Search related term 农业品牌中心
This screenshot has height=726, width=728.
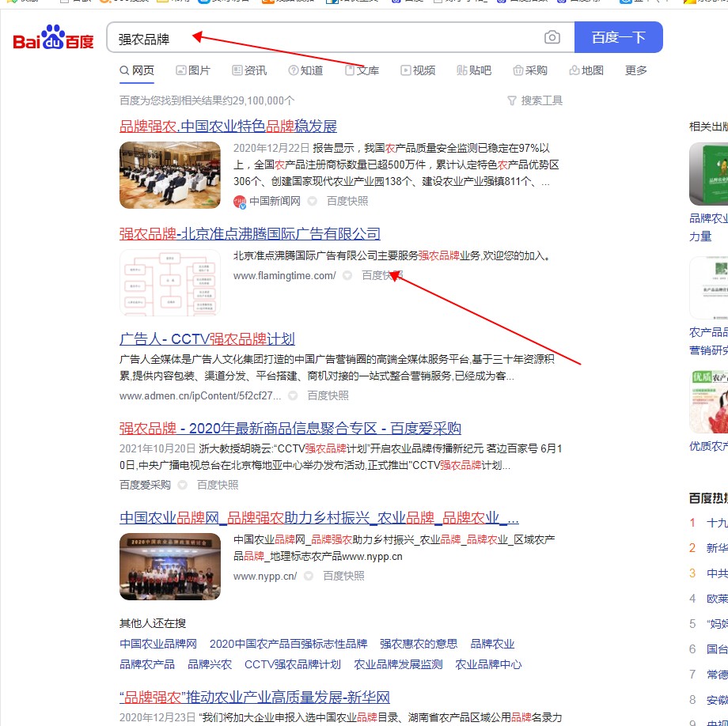pos(488,664)
